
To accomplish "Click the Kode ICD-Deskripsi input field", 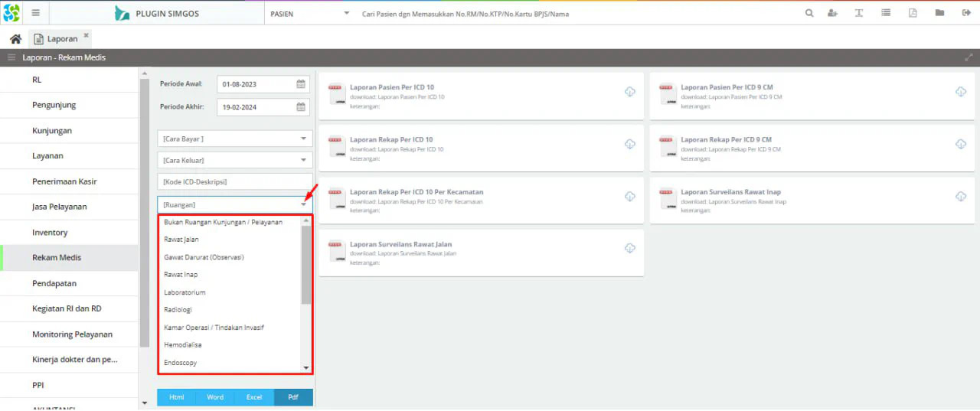I will [234, 182].
